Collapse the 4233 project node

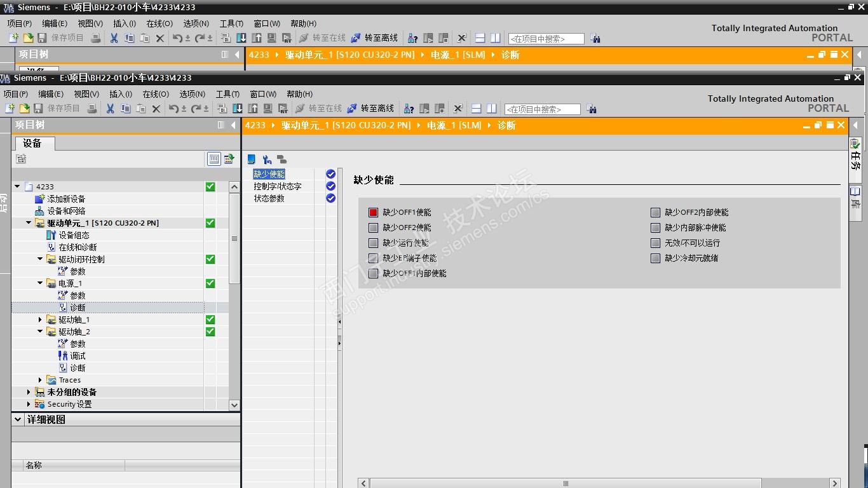click(x=17, y=187)
